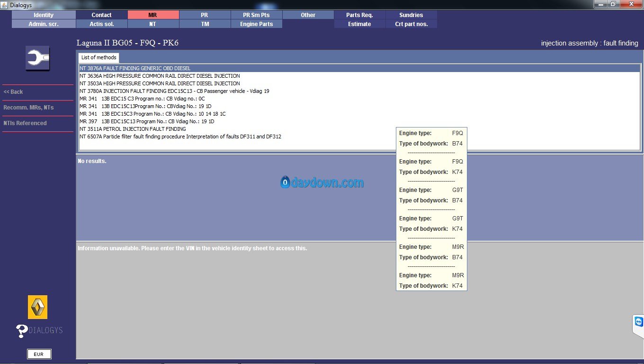
Task: Select MR 341 EDC15C3 Vdiag 10 14 18 1C row
Action: point(359,114)
